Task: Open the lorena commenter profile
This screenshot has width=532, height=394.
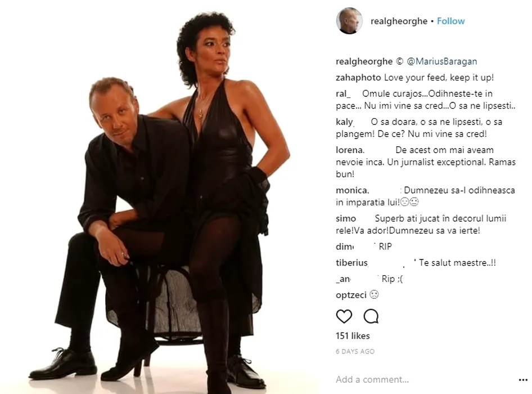Action: tap(350, 150)
